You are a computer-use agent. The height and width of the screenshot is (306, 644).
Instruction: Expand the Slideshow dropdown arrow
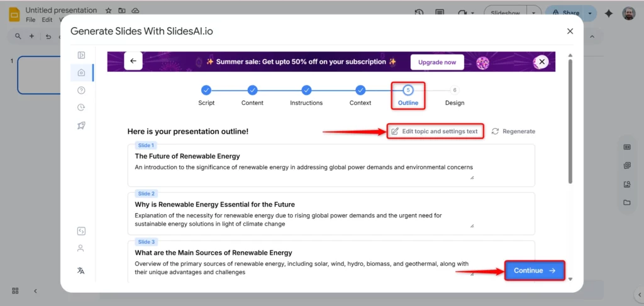(x=534, y=13)
